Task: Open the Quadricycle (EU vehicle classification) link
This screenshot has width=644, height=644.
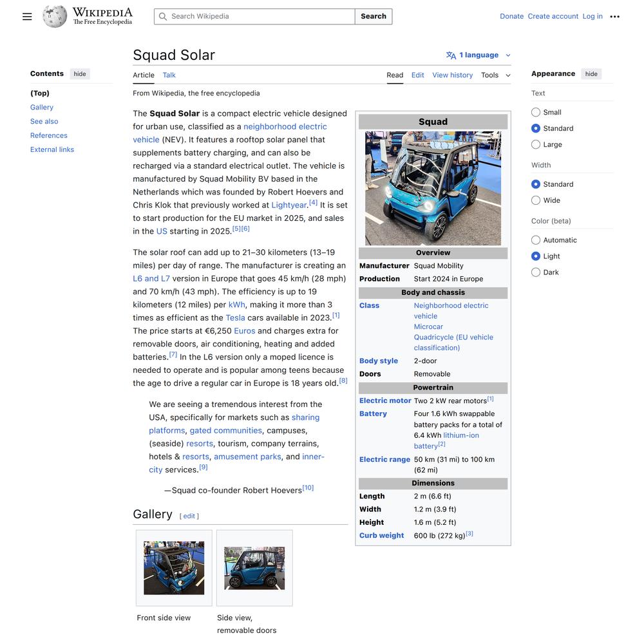Action: tap(453, 343)
